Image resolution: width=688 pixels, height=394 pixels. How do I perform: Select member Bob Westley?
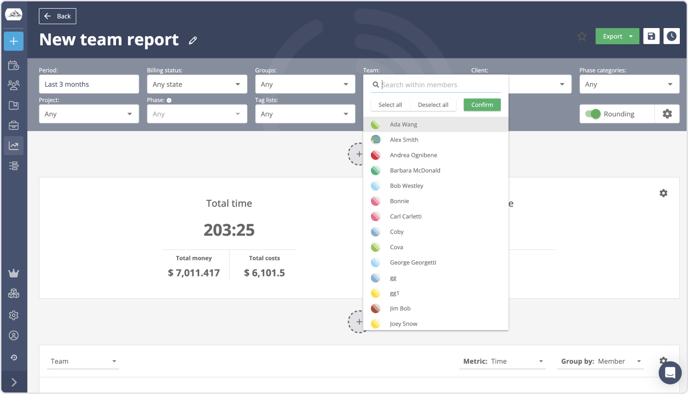(436, 186)
